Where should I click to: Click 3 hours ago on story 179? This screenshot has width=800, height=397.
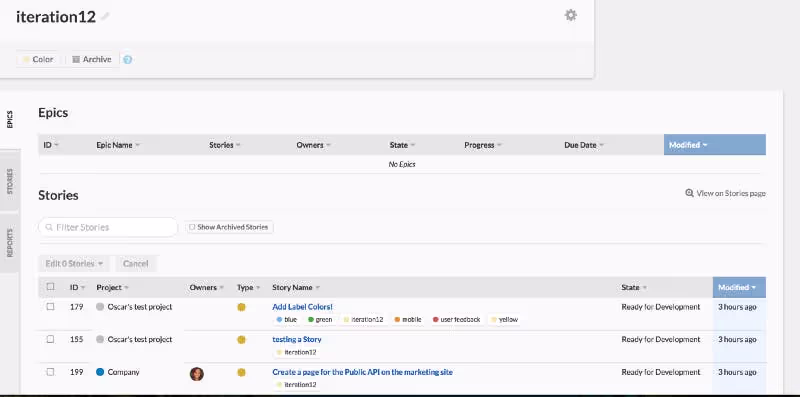coord(737,307)
